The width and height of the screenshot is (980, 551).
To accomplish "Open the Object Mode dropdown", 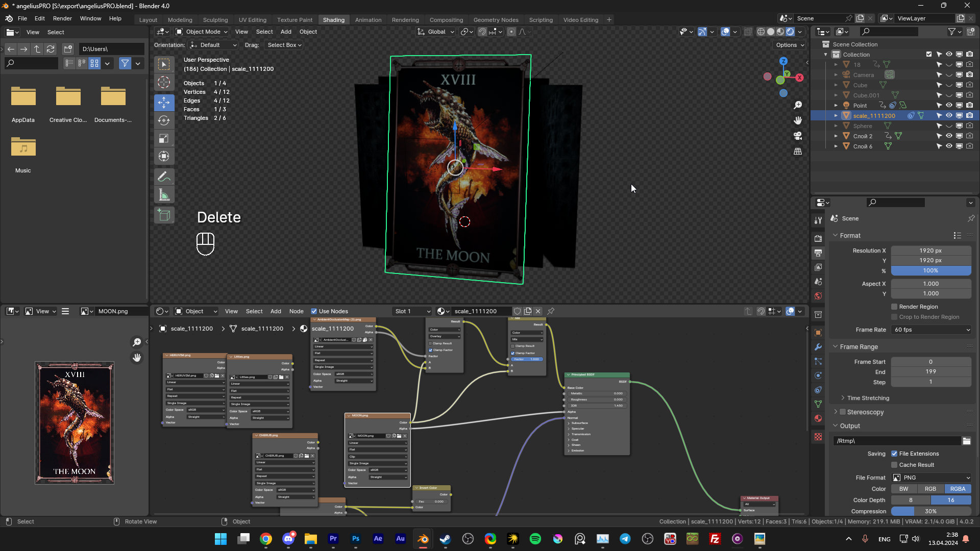I will click(x=202, y=32).
